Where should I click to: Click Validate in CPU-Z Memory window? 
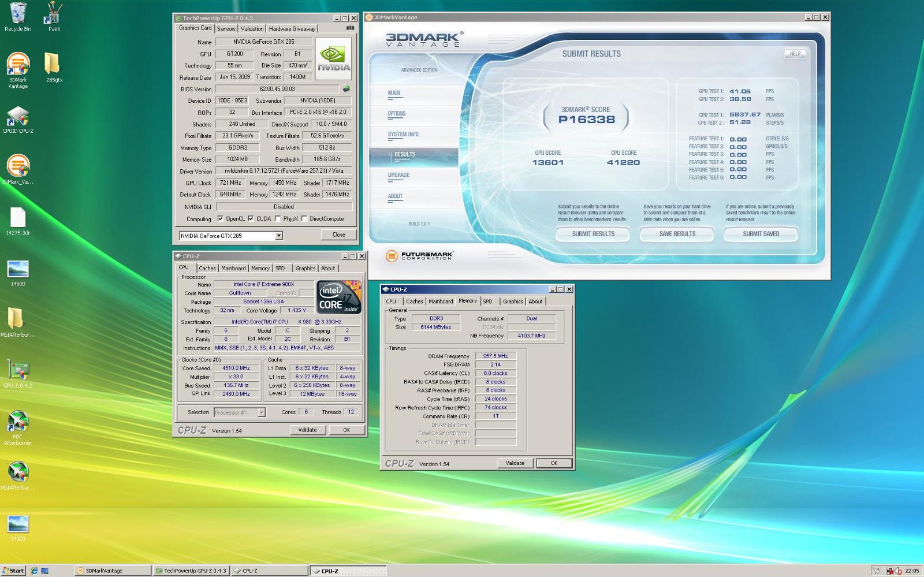point(515,463)
